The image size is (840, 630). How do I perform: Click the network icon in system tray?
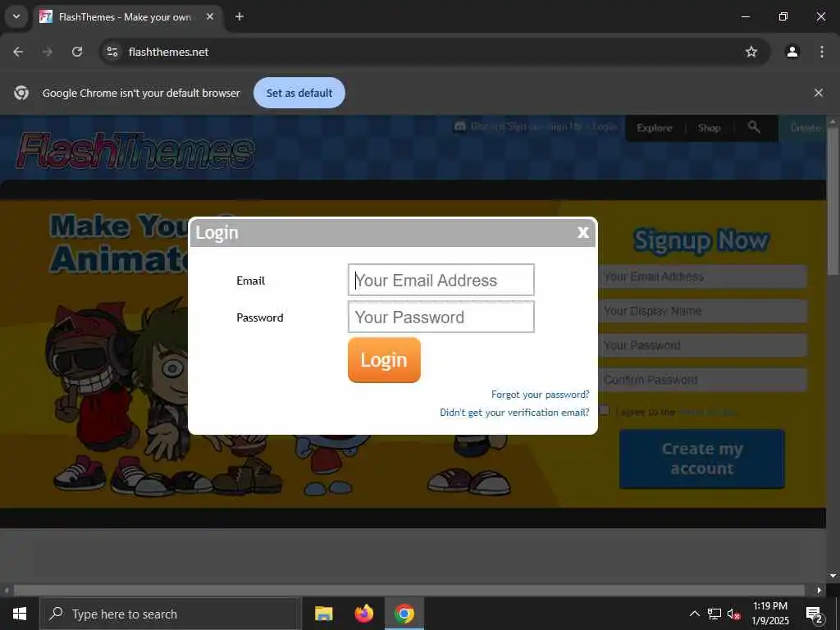point(714,614)
